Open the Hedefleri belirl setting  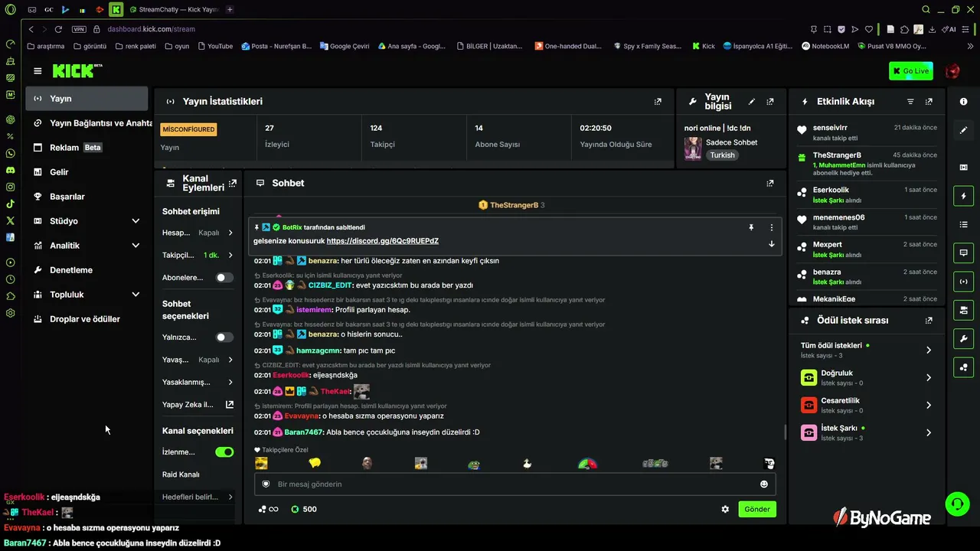[x=198, y=497]
